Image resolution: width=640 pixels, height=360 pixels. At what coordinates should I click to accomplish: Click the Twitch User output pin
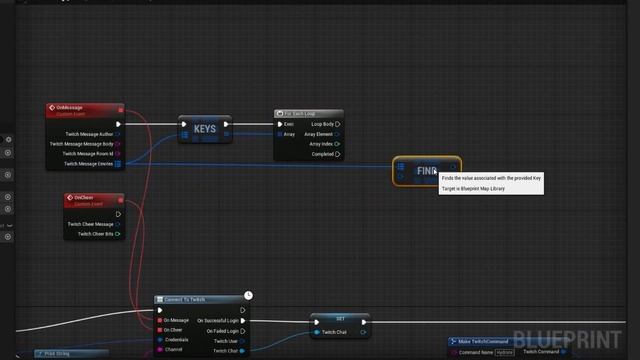point(242,341)
